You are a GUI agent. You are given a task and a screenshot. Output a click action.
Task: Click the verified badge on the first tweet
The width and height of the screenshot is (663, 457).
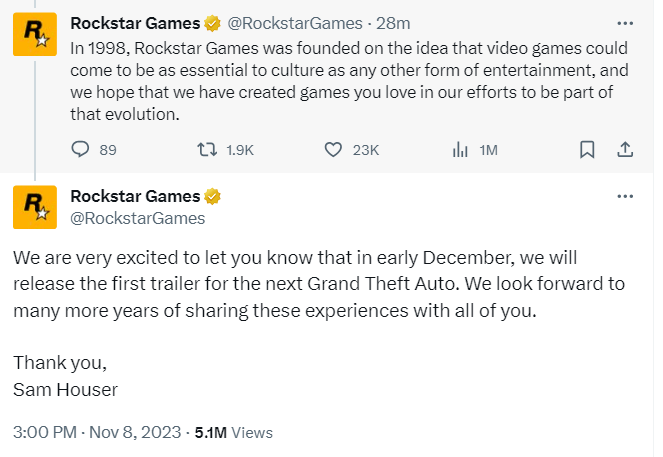(212, 23)
